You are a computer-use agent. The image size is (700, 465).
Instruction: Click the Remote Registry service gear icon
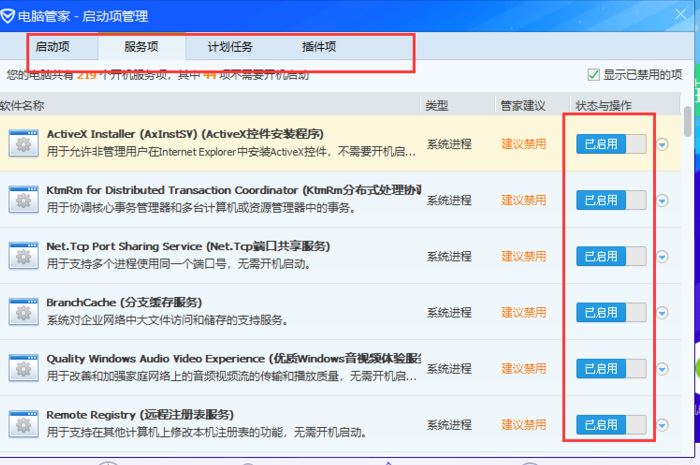(22, 423)
